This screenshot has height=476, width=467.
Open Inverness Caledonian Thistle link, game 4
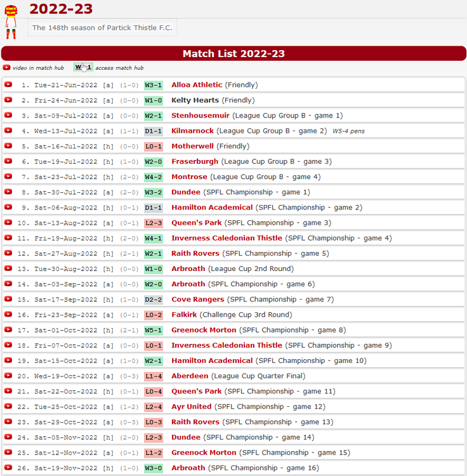coord(227,238)
